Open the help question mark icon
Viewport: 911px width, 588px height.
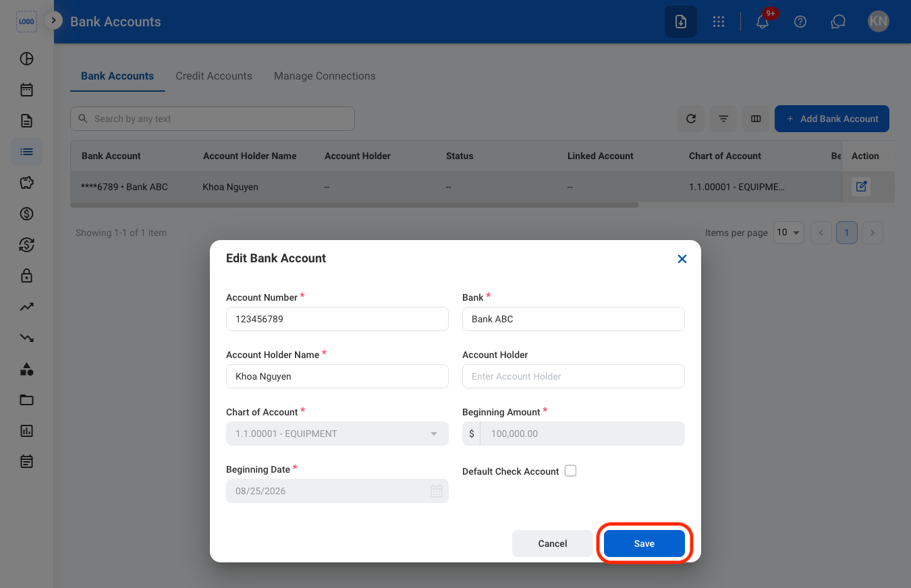tap(800, 22)
